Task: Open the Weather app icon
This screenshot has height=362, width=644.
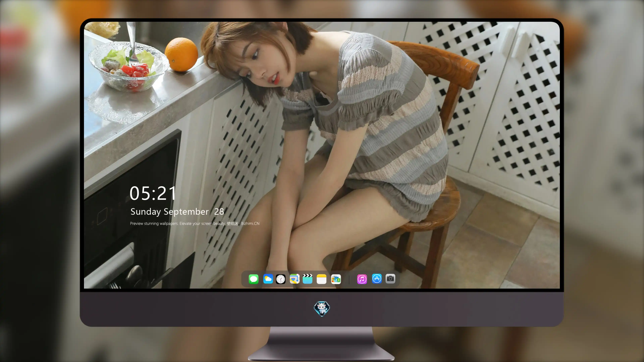Action: 268,279
